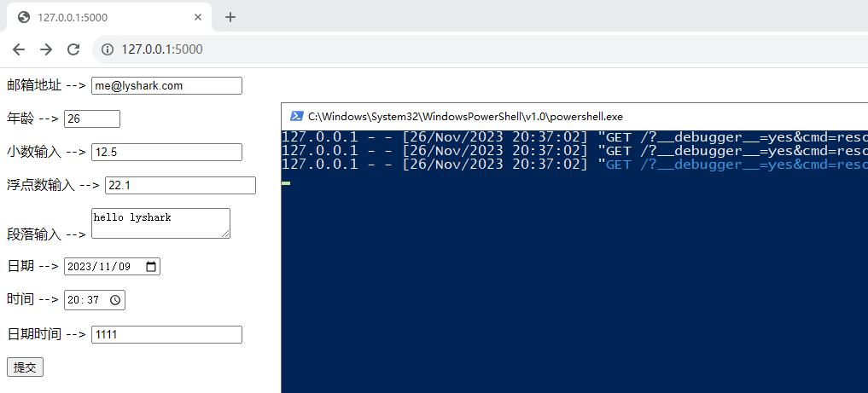Click the first log line in PowerShell
868x393 pixels.
tap(574, 137)
